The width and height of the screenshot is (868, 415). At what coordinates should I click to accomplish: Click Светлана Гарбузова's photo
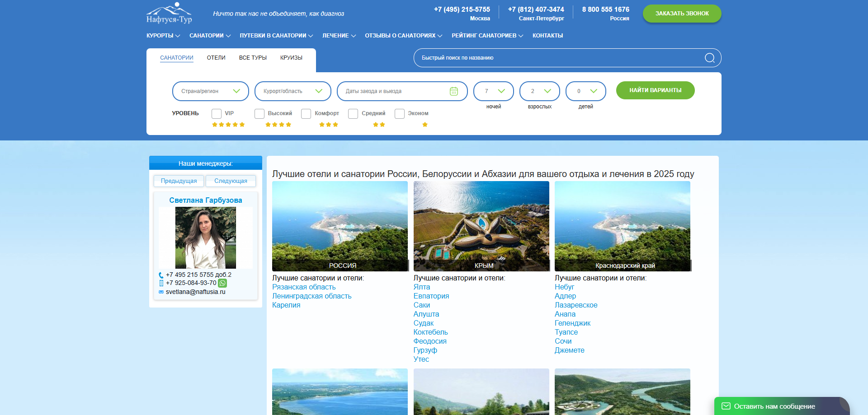pos(206,238)
